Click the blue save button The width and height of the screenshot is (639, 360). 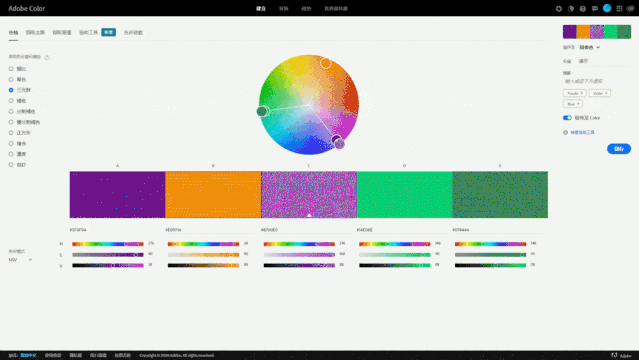point(619,149)
